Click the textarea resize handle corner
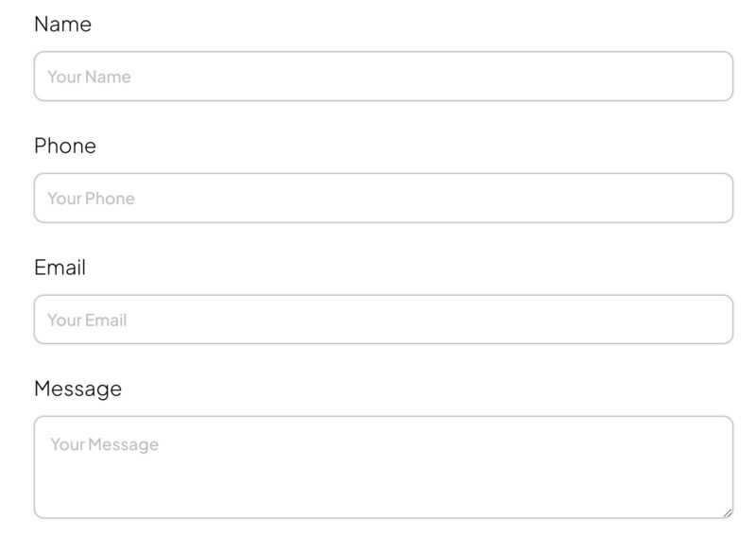Viewport: 756px width, 537px height. coord(727,512)
